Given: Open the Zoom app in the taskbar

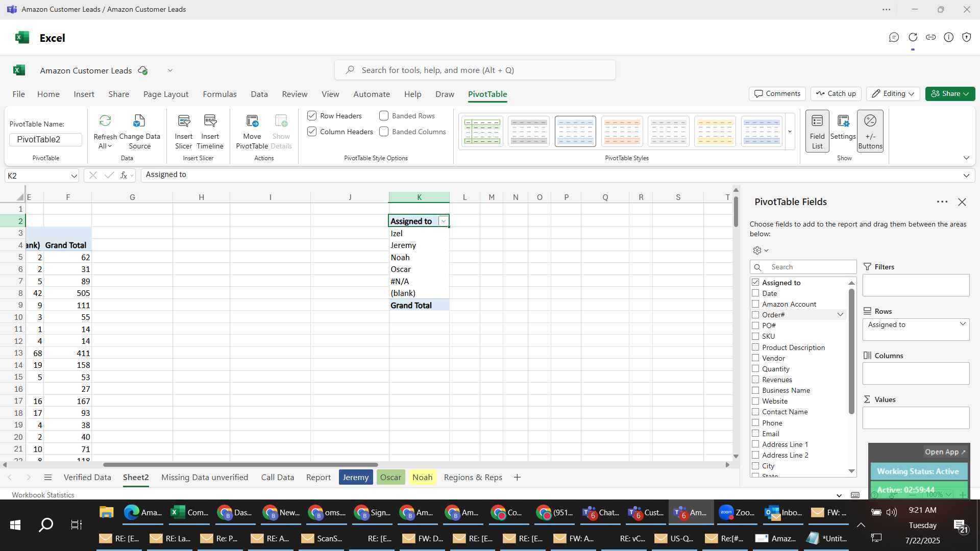Looking at the screenshot, I should (737, 512).
